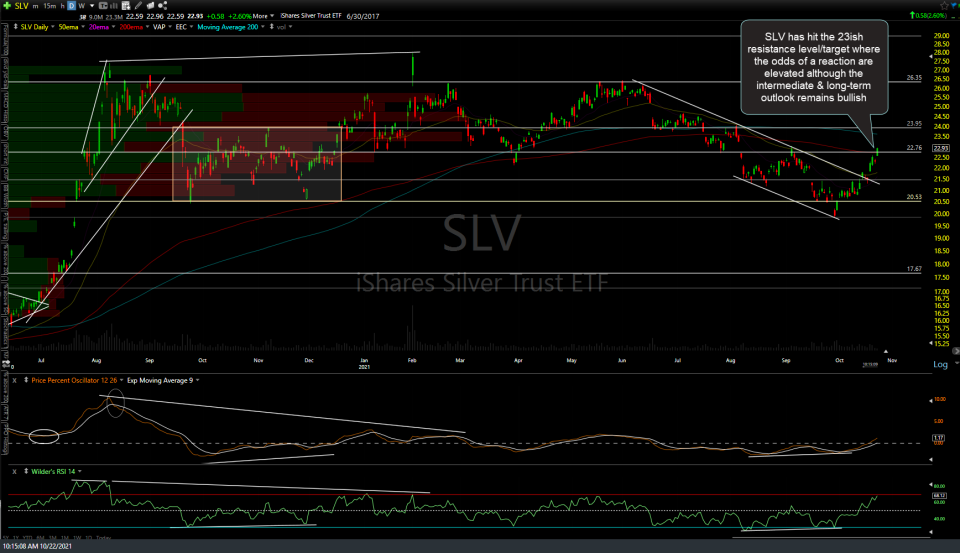Click the iShares Silver Trust ETF name
This screenshot has width=960, height=553.
point(310,16)
